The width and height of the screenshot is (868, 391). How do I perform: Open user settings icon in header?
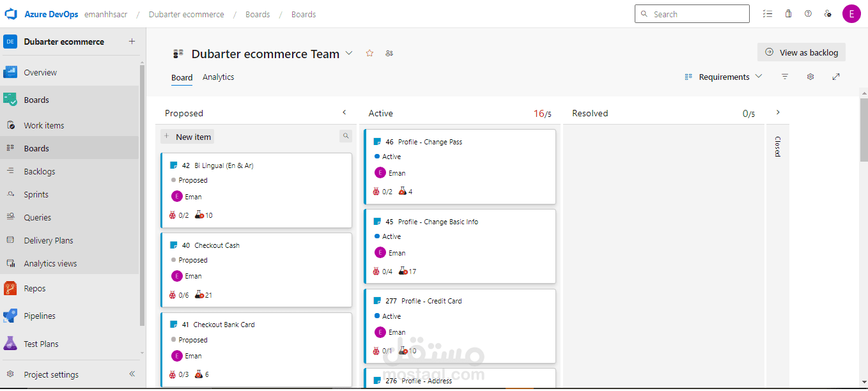[828, 14]
